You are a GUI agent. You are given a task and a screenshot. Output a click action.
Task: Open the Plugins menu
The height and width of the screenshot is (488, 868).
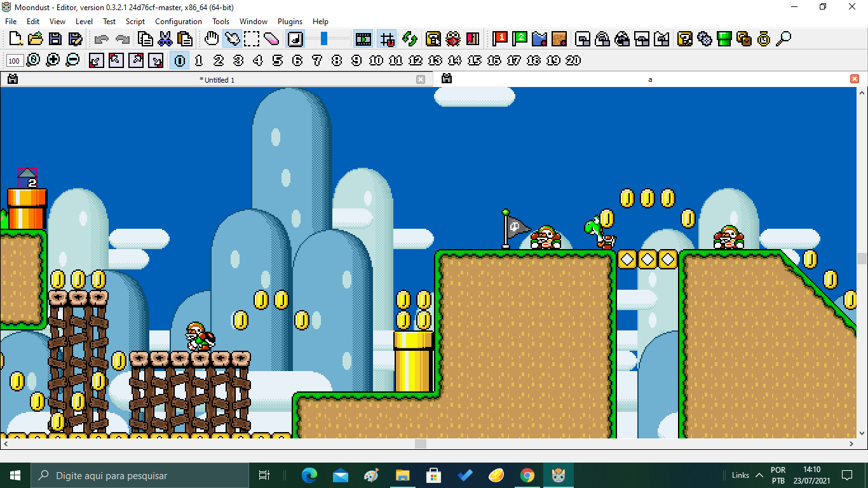[x=290, y=21]
